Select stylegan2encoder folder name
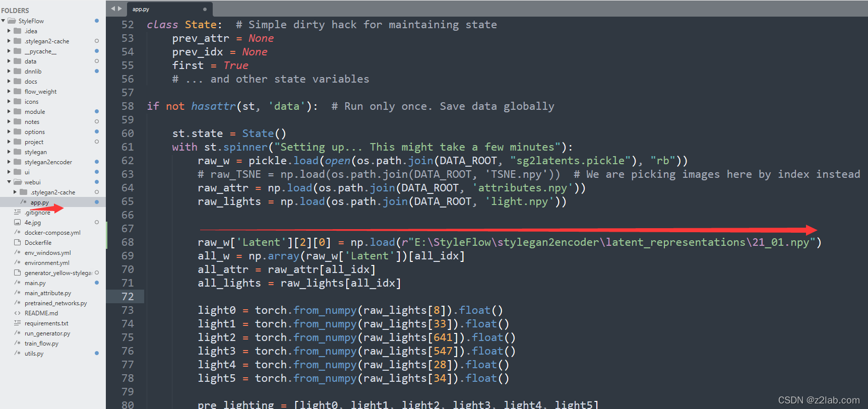 pos(48,162)
